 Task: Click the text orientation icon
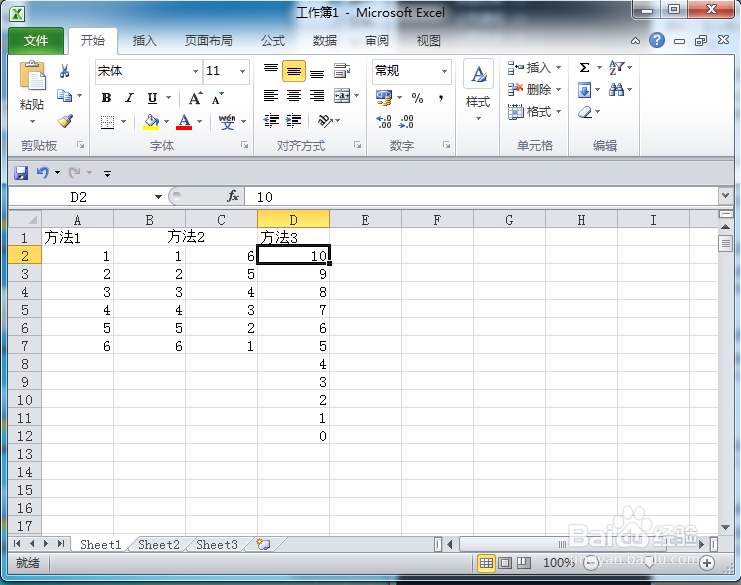(325, 121)
